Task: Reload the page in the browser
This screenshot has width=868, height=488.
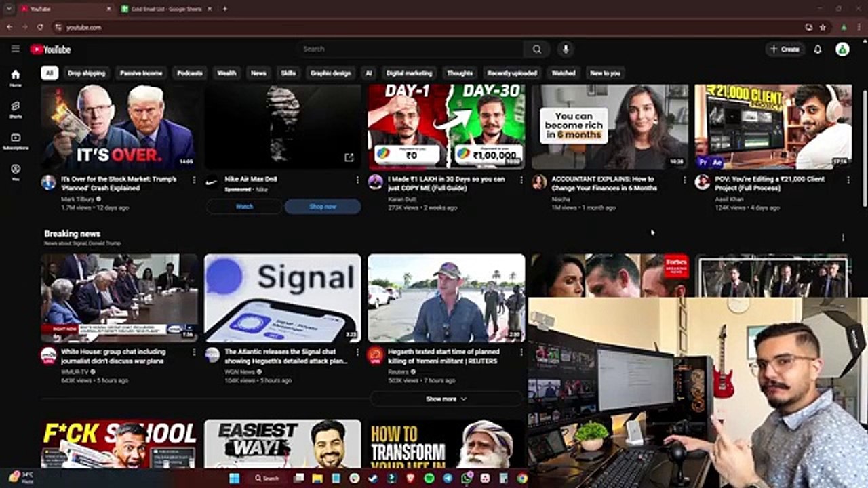Action: pos(40,27)
